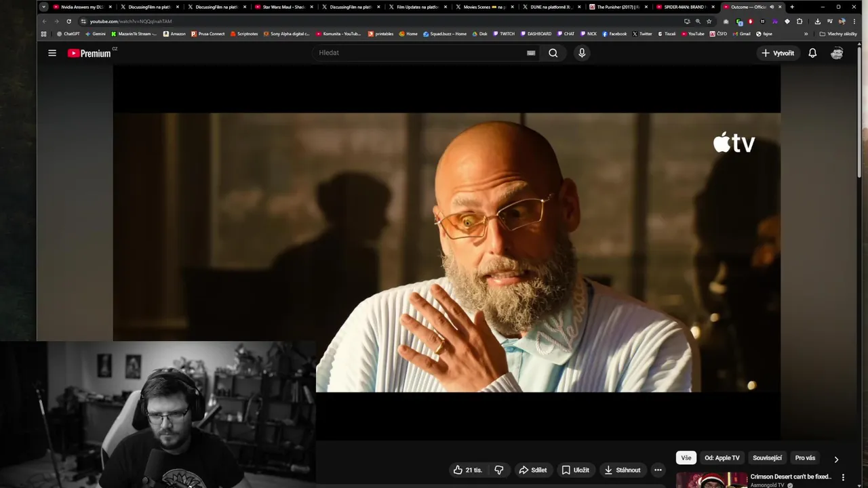Click the Sdílet share button
Image resolution: width=868 pixels, height=488 pixels.
click(533, 470)
